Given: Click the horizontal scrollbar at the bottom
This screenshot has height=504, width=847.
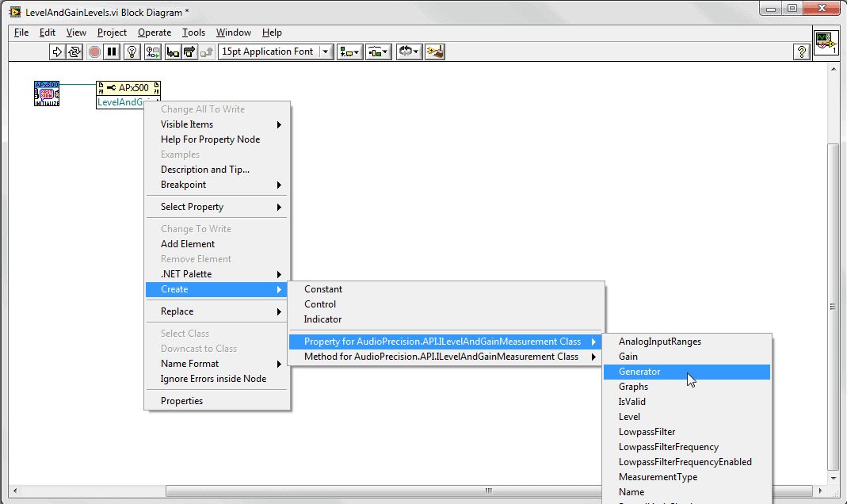Looking at the screenshot, I should click(x=420, y=491).
